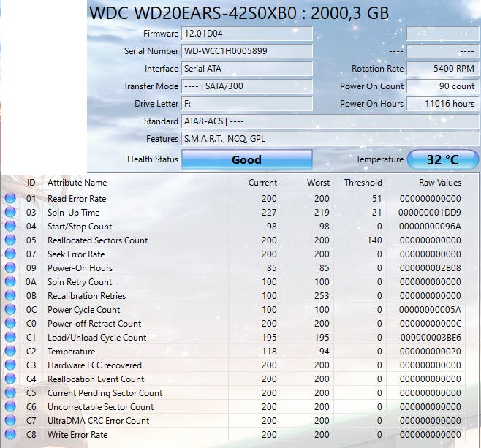The height and width of the screenshot is (448, 481).
Task: Select the Reallocated Sectors Count attribute name
Action: coord(97,240)
